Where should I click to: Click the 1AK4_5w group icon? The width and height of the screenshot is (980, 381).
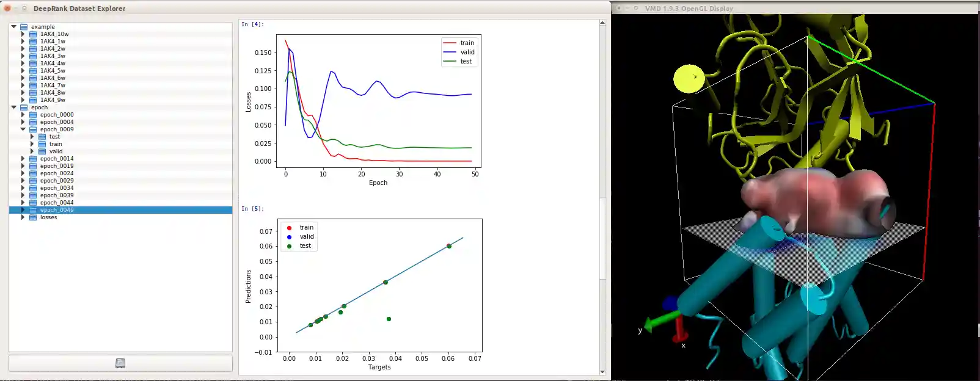coord(33,71)
